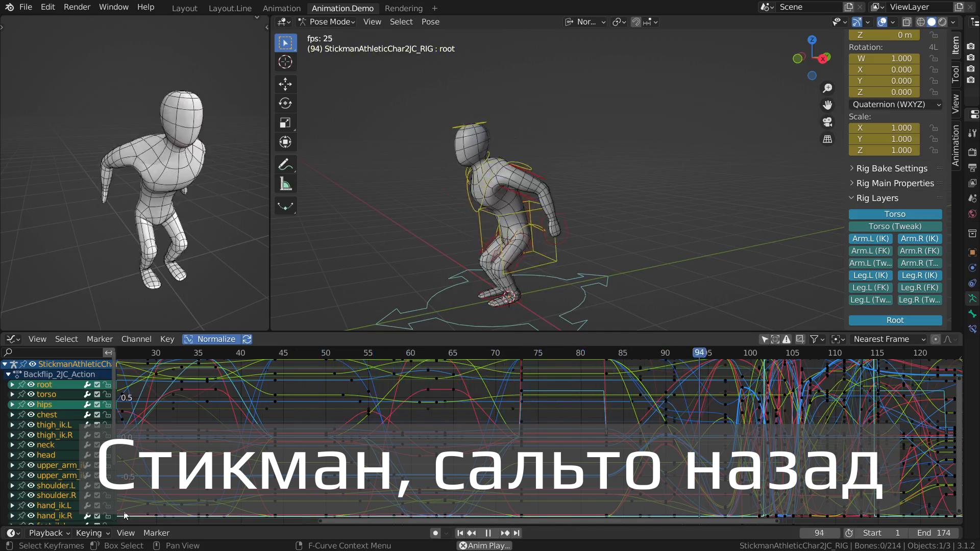Pick the Measure tool
980x551 pixels.
285,183
